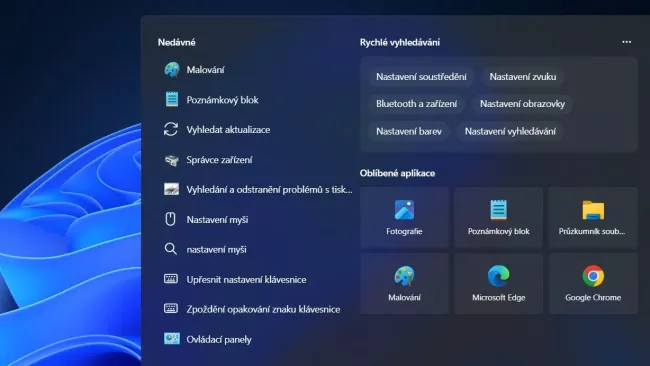Open the Fotografie favorite app tile
Viewport: 650px width, 366px height.
tap(404, 218)
